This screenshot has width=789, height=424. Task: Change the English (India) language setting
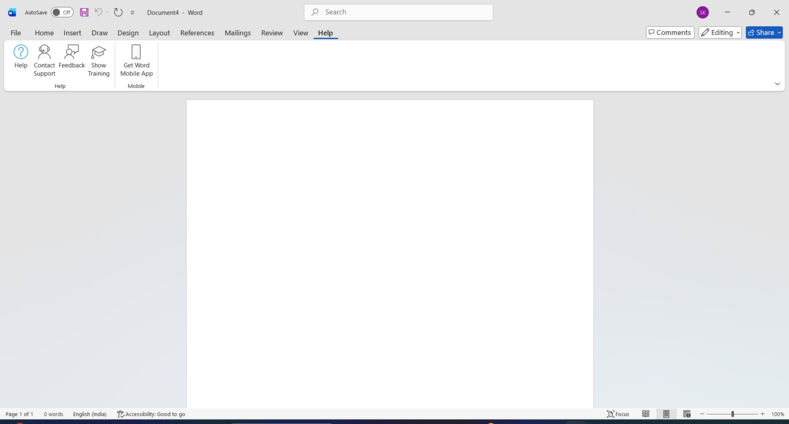tap(90, 414)
